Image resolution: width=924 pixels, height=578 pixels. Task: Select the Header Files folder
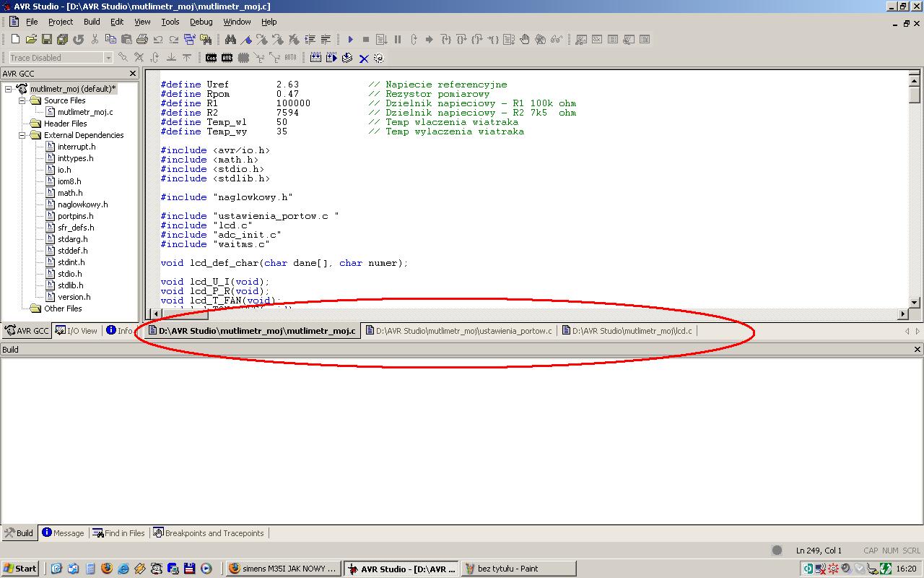65,124
